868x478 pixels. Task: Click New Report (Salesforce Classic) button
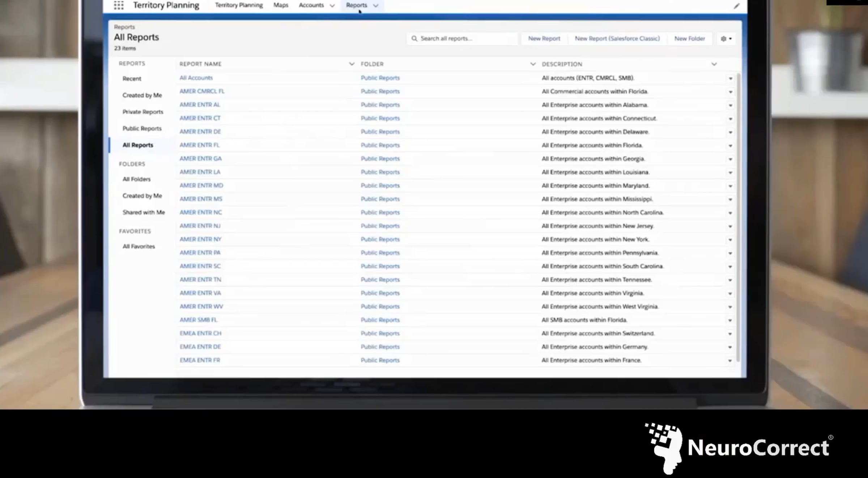point(617,39)
